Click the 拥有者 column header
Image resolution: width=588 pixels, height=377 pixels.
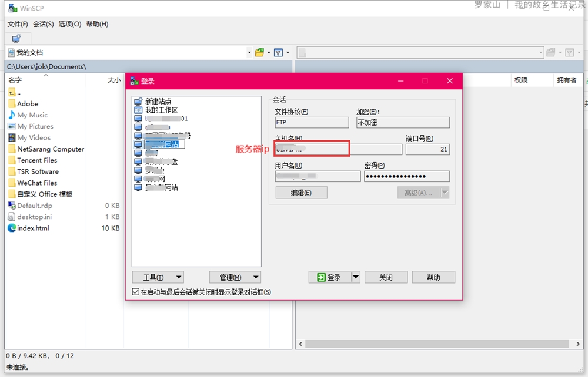567,80
